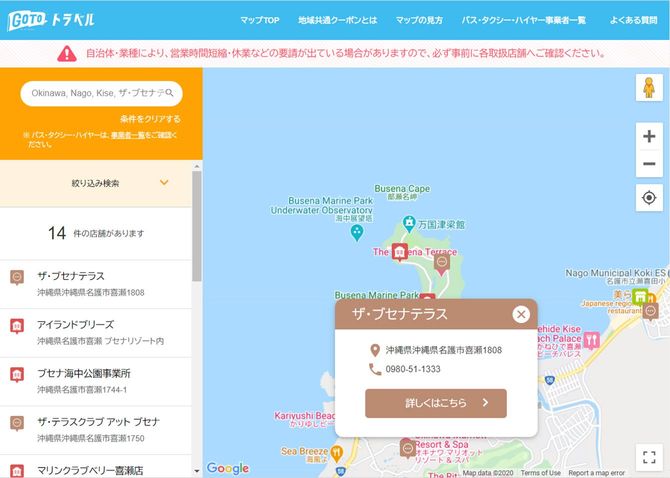This screenshot has height=478, width=670.
Task: Open よくある質問 menu item
Action: click(633, 20)
